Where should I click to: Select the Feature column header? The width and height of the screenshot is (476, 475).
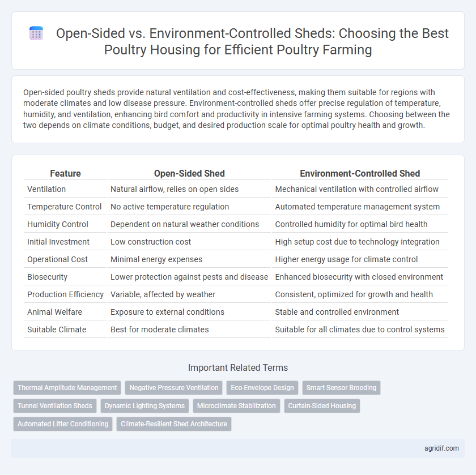(65, 173)
